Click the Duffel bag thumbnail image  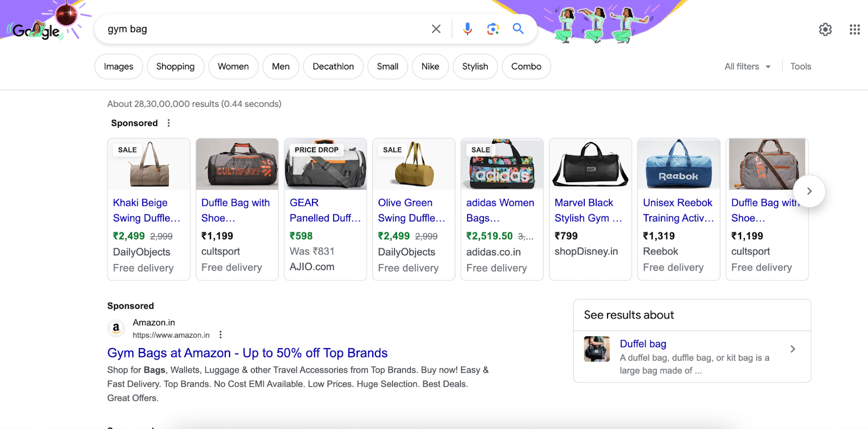597,349
